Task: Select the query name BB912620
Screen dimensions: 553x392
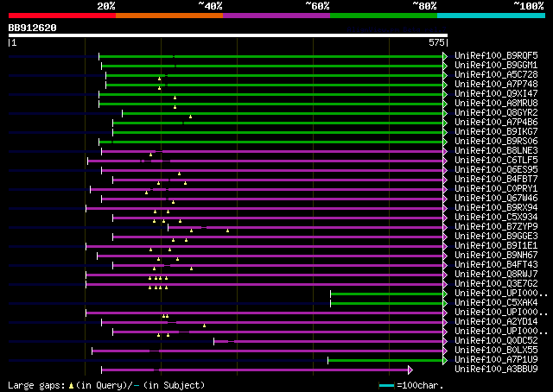Action: [x=33, y=28]
